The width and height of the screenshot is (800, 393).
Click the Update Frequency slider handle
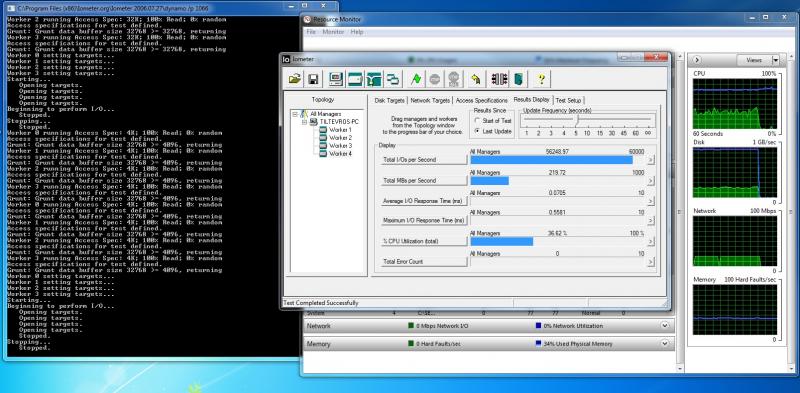(577, 119)
